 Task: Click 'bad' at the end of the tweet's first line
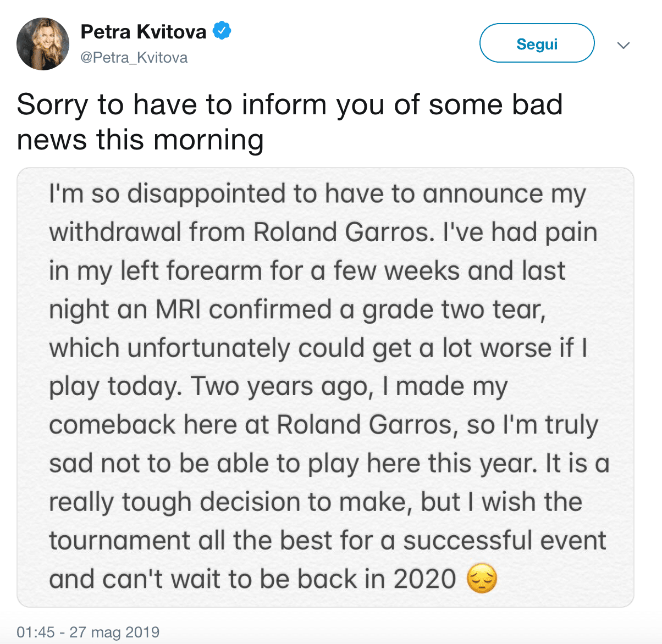click(x=537, y=104)
